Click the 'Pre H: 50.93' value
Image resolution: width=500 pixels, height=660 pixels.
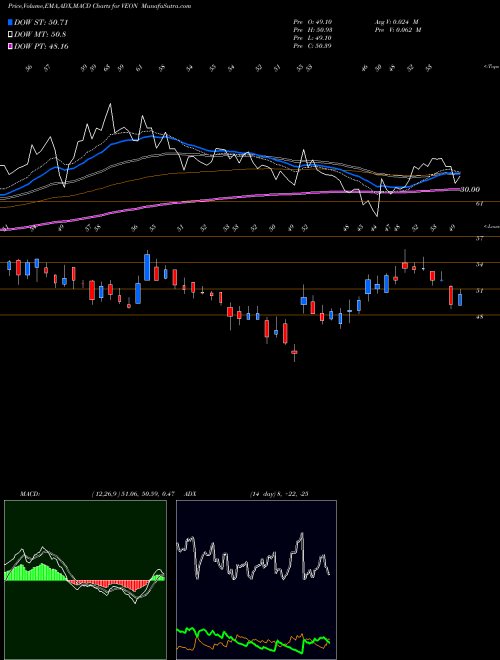point(312,29)
